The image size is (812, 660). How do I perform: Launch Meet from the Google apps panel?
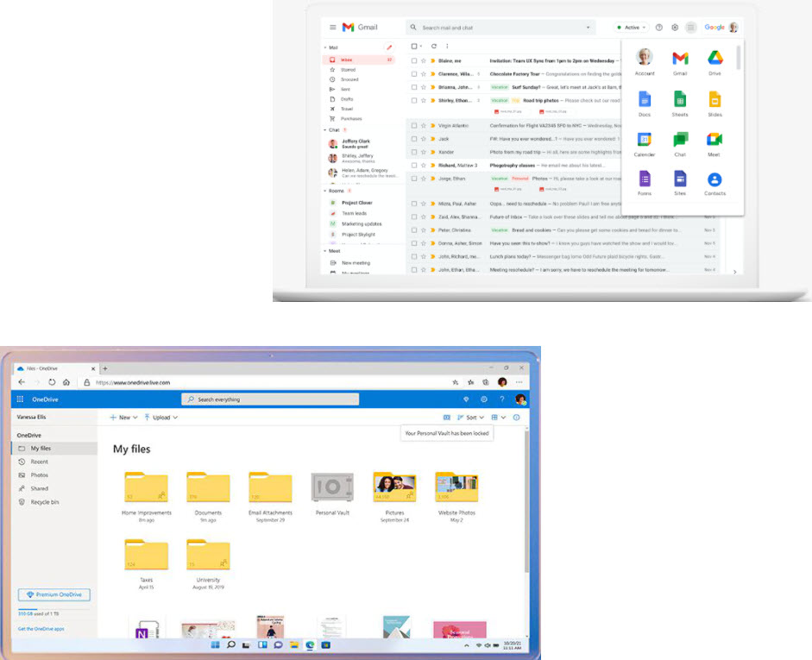point(714,143)
